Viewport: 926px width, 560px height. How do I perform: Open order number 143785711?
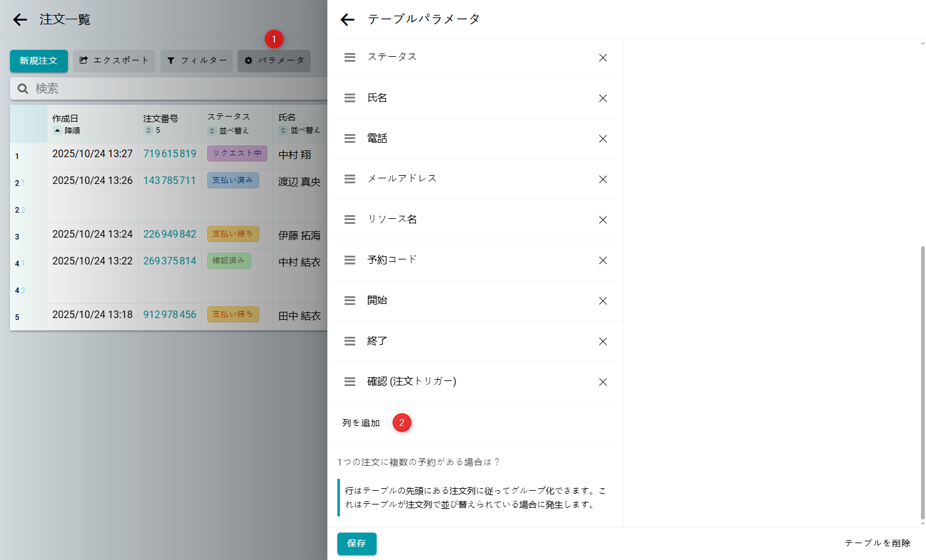[x=170, y=180]
